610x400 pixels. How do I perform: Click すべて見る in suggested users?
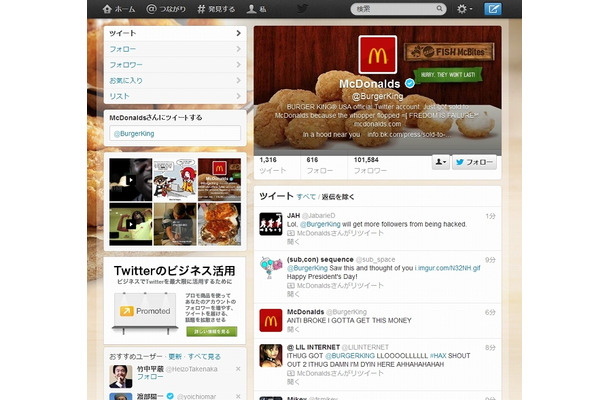(204, 356)
